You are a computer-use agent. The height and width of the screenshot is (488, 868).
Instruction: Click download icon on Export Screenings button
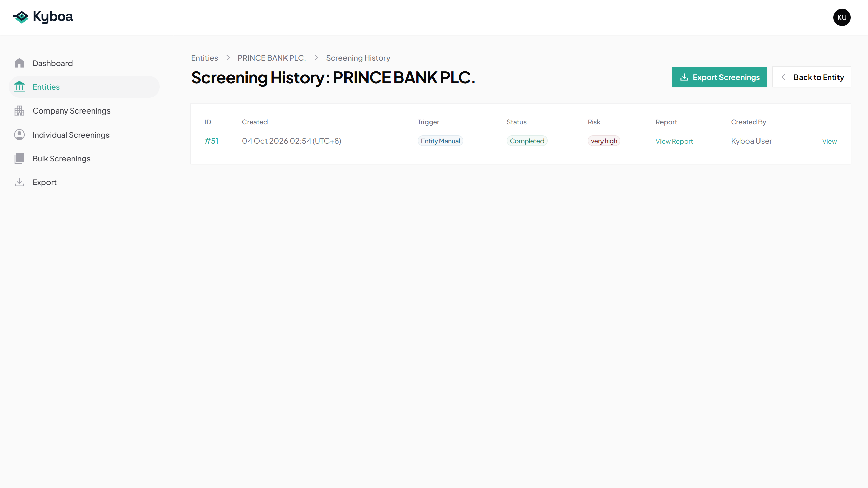[x=684, y=77]
